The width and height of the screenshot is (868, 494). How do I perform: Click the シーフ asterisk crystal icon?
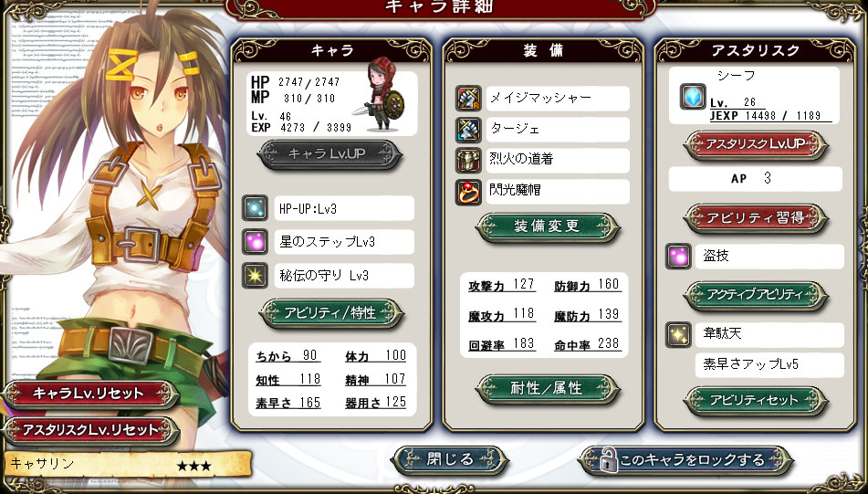(x=693, y=97)
